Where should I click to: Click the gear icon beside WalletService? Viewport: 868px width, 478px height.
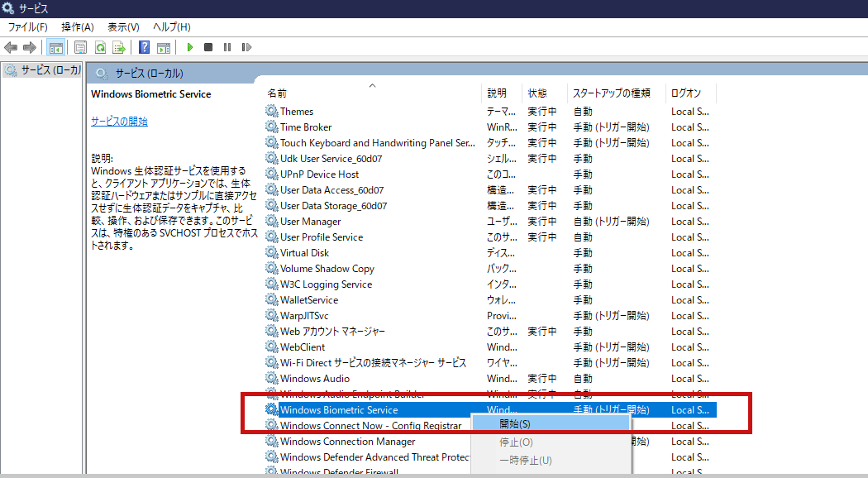[x=271, y=299]
